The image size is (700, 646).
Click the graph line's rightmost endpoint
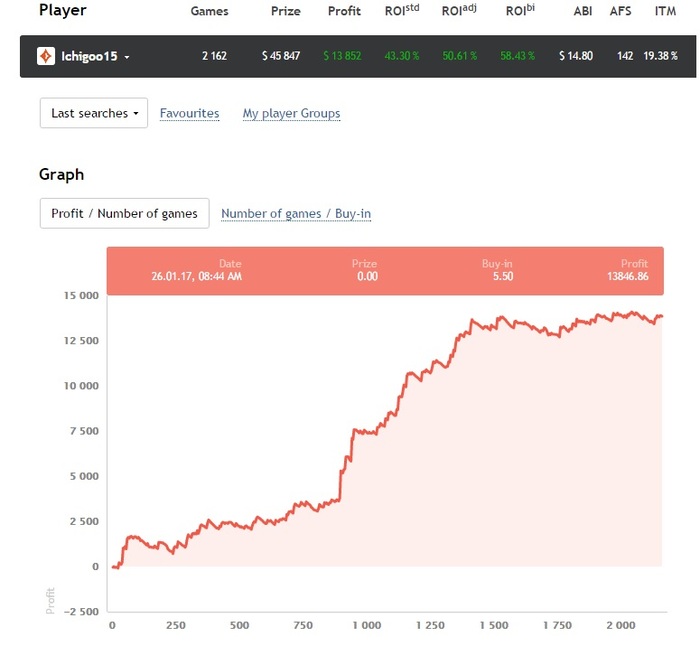[662, 316]
